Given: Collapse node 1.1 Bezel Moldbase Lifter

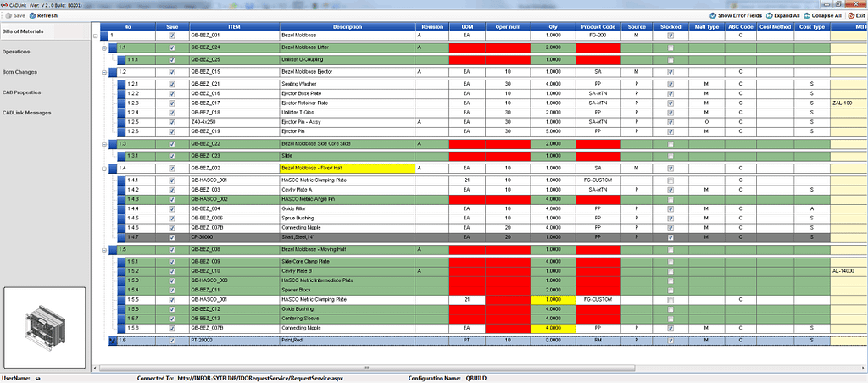Looking at the screenshot, I should (x=105, y=48).
